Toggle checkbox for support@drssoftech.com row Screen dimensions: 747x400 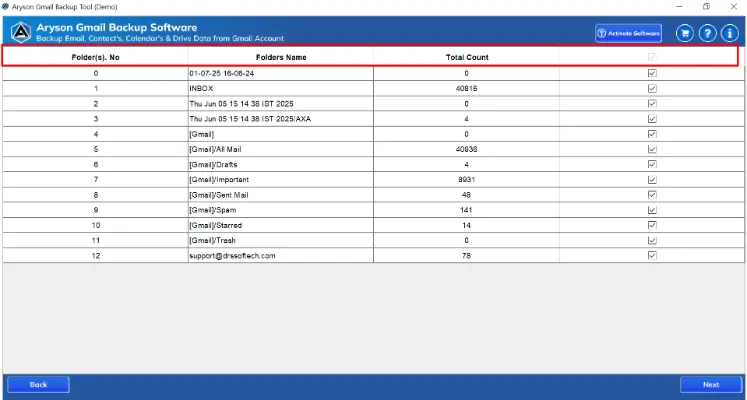pyautogui.click(x=652, y=255)
